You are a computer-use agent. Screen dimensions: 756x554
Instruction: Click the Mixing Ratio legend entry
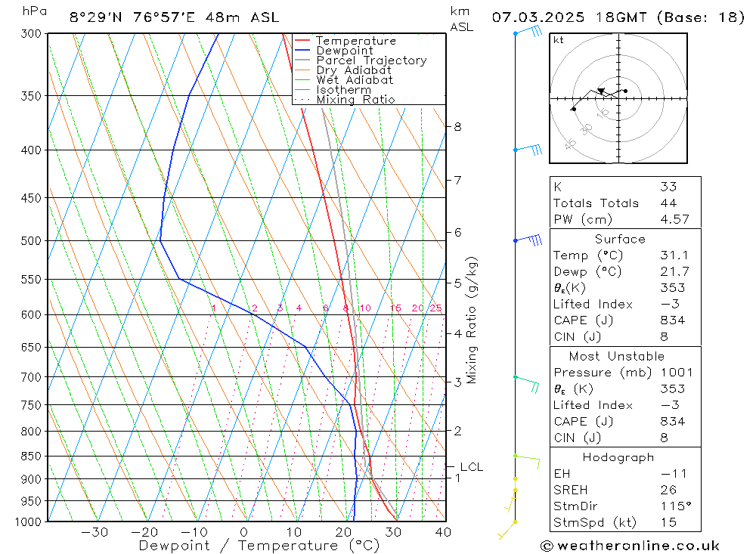[345, 99]
